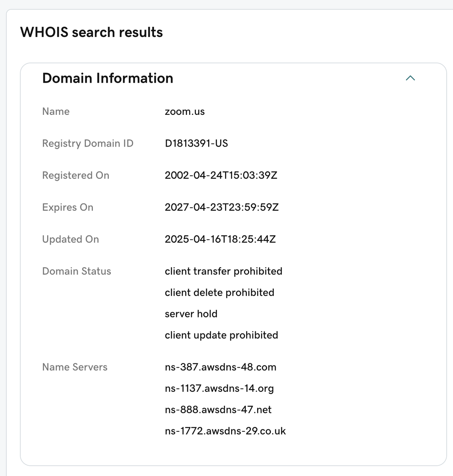
Task: Click the Domain Status label
Action: tap(77, 271)
